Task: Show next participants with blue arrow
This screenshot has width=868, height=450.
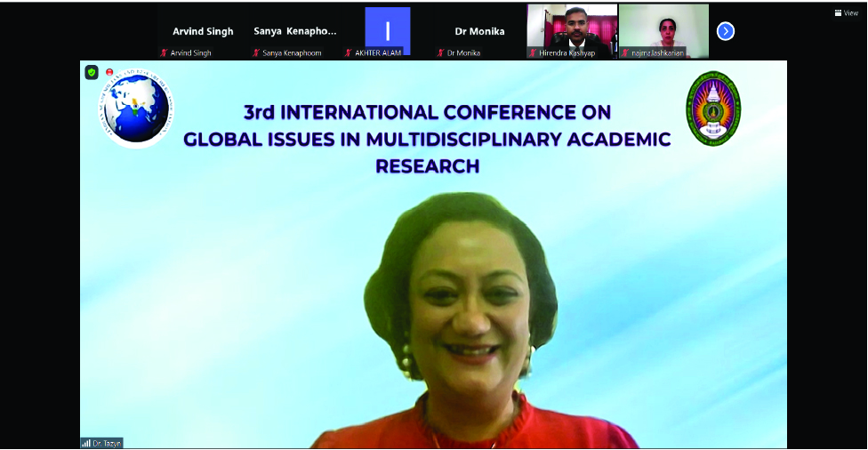Action: pyautogui.click(x=726, y=31)
